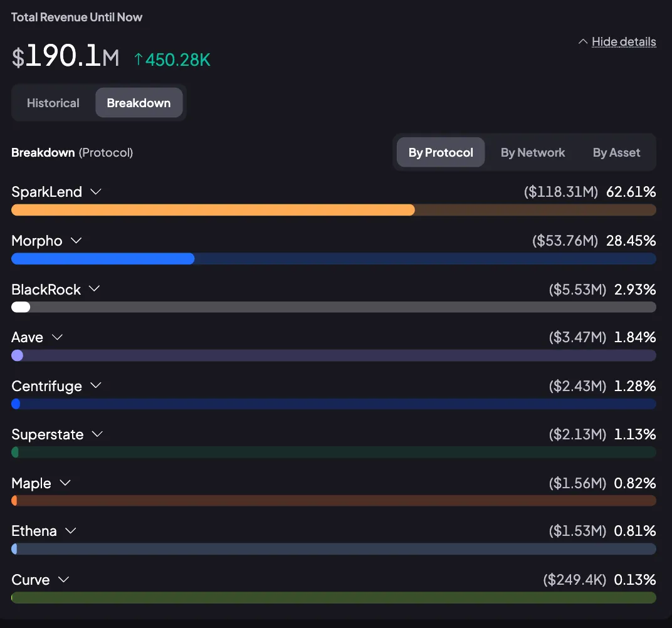Expand the Curve protocol chevron
Screen dimensions: 672x628
coord(64,579)
